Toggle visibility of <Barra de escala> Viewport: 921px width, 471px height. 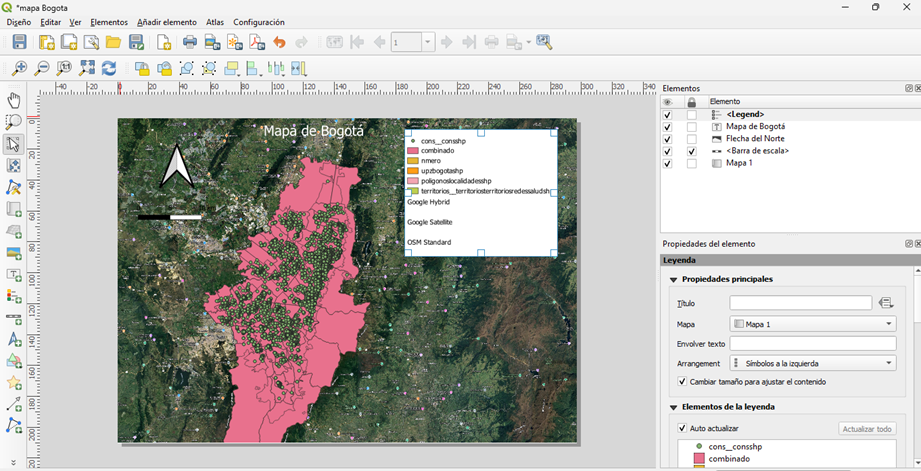(667, 151)
